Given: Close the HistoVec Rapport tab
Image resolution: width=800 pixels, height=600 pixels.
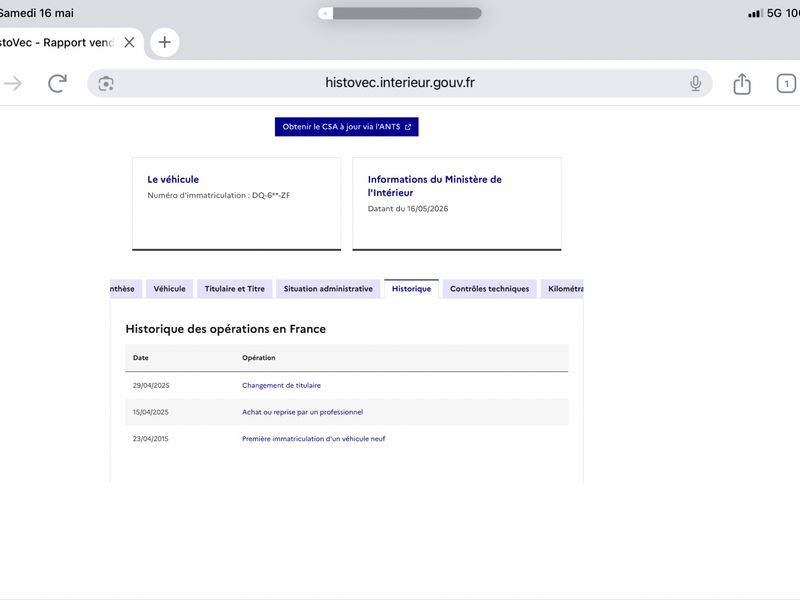Looking at the screenshot, I should (x=130, y=42).
